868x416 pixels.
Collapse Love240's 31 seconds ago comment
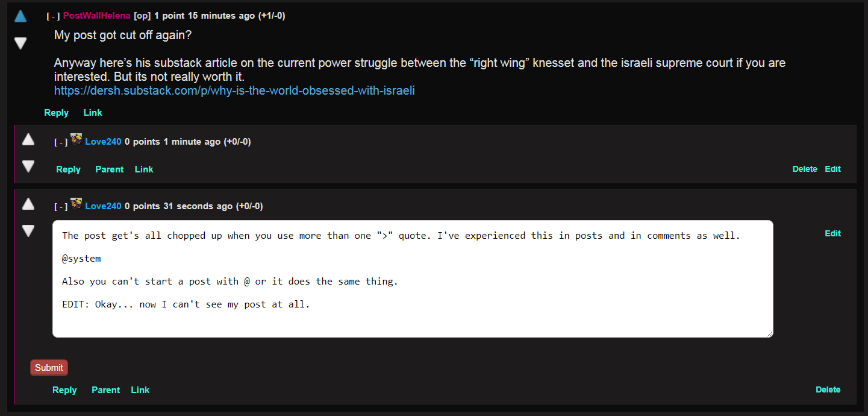(x=61, y=207)
